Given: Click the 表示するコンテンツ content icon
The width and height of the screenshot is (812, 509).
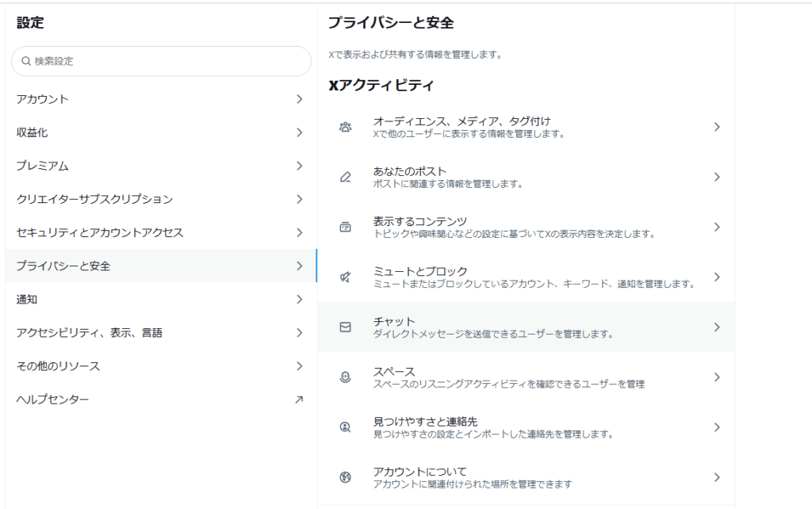Looking at the screenshot, I should coord(345,227).
